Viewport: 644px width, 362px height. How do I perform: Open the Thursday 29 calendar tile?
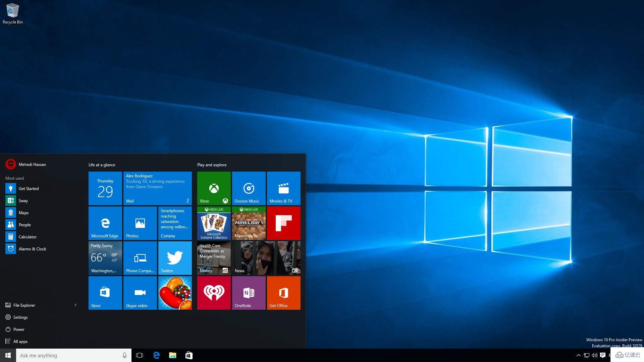click(105, 188)
